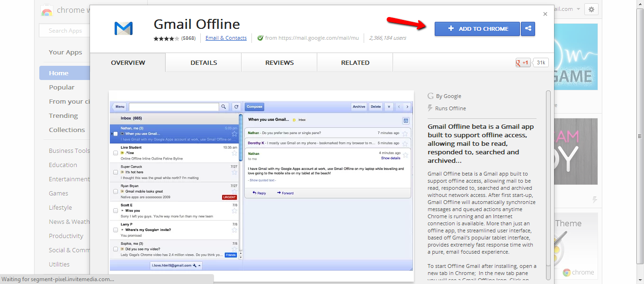Open the web store settings gear menu

[x=591, y=9]
